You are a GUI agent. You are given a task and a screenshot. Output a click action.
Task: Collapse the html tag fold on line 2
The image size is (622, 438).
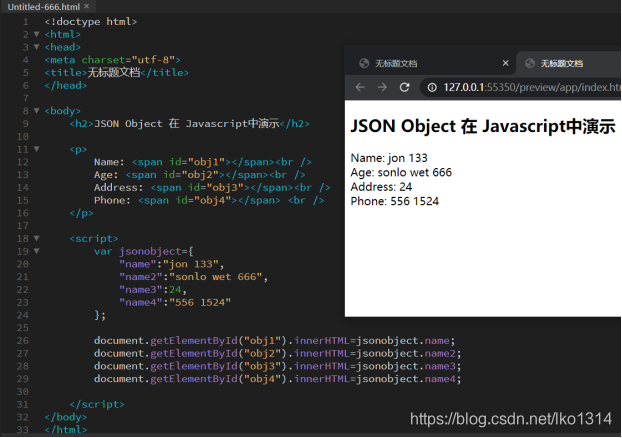(x=36, y=35)
